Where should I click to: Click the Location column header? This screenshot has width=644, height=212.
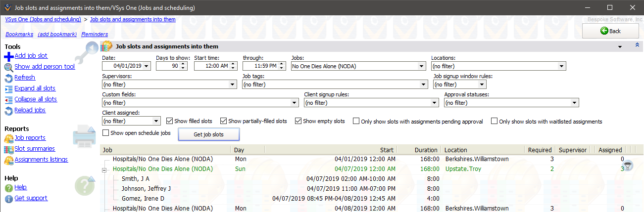click(483, 150)
